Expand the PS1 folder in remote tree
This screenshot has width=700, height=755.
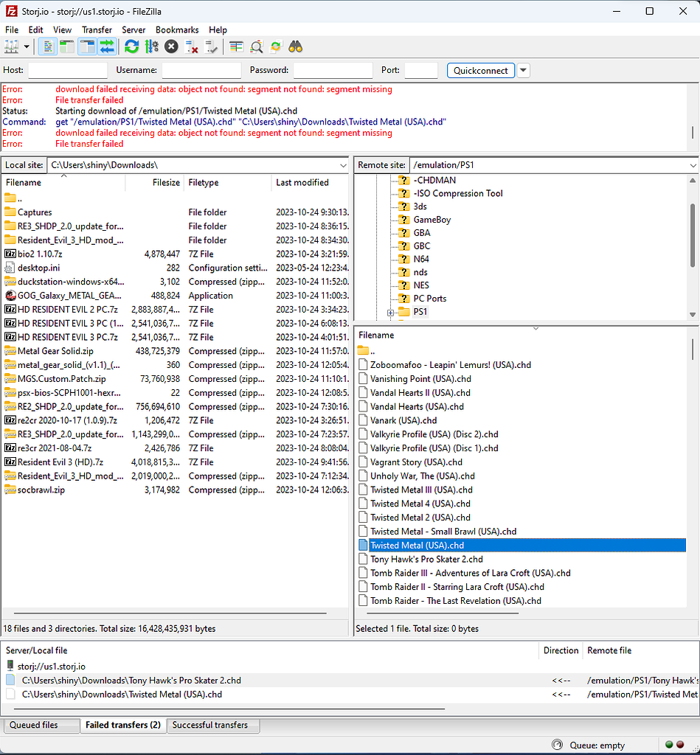(x=390, y=313)
